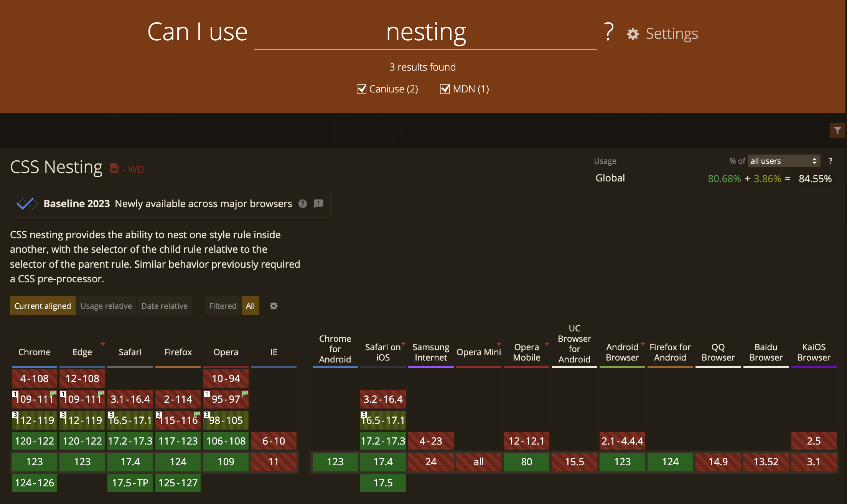Image resolution: width=847 pixels, height=504 pixels.
Task: Click the settings gear icon next to view options
Action: pyautogui.click(x=272, y=305)
